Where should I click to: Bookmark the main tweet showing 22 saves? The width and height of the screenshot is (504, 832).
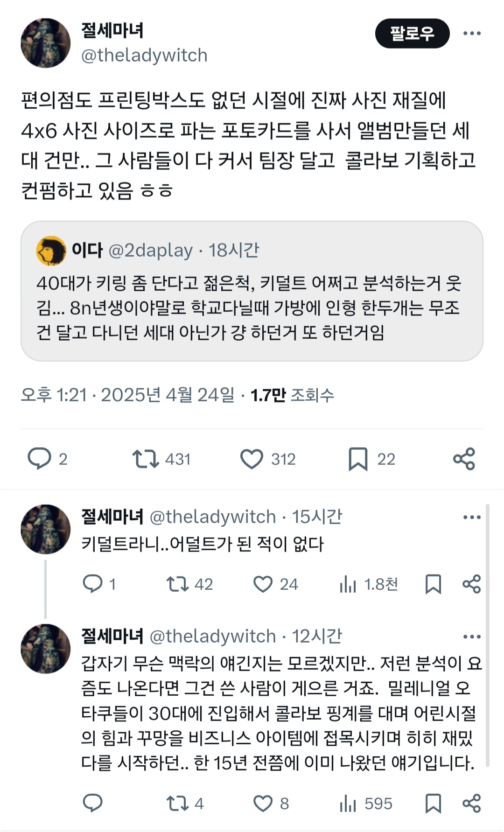click(x=358, y=459)
